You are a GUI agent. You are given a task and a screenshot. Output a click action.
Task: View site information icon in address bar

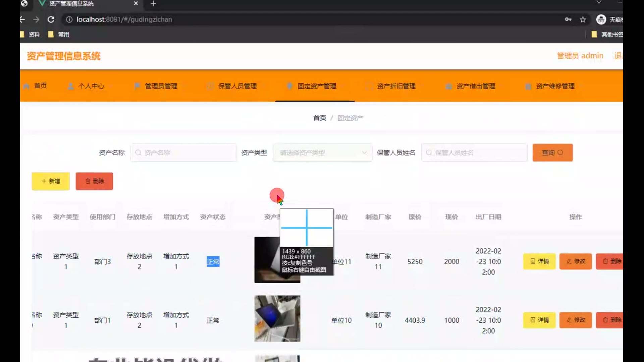[69, 19]
